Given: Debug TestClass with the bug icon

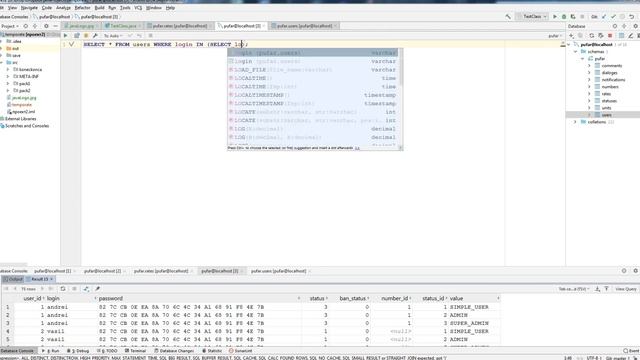Looking at the screenshot, I should [564, 16].
